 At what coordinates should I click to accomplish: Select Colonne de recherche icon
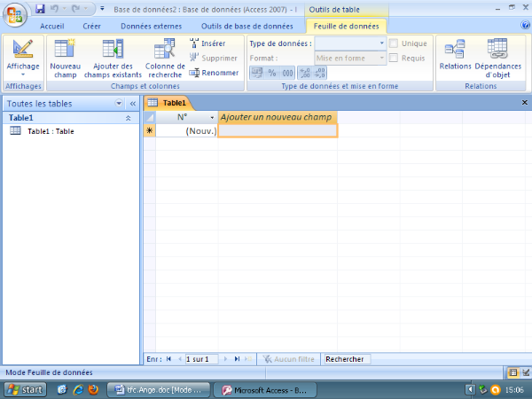165,50
